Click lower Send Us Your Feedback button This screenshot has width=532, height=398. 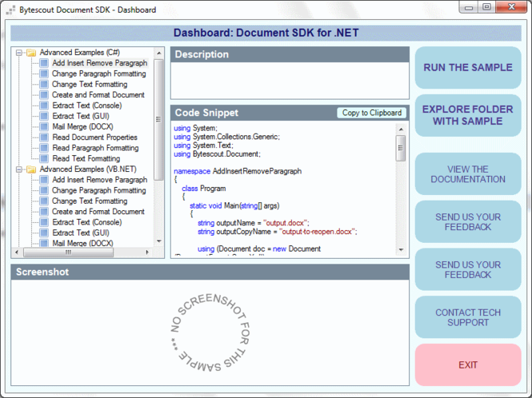coord(468,269)
